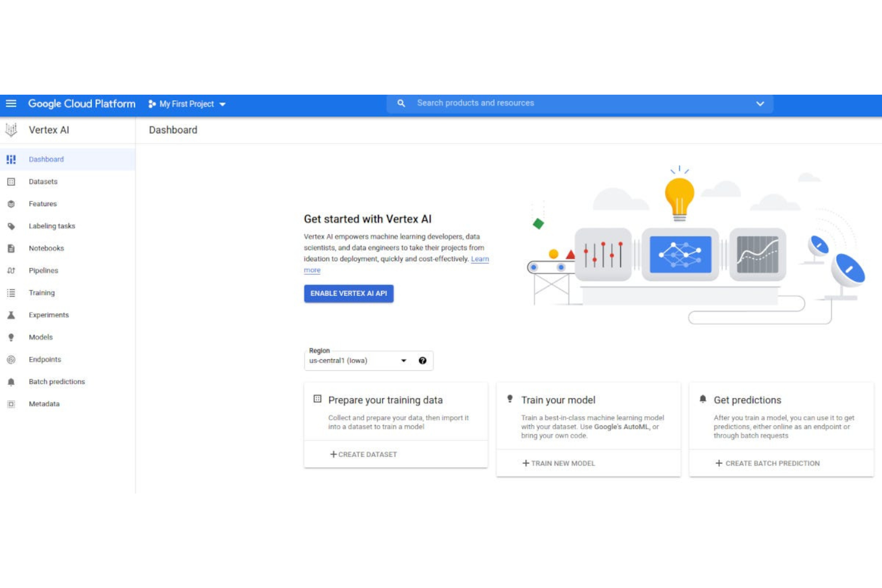Click Create Batch Prediction button
Image resolution: width=882 pixels, height=588 pixels.
tap(768, 463)
